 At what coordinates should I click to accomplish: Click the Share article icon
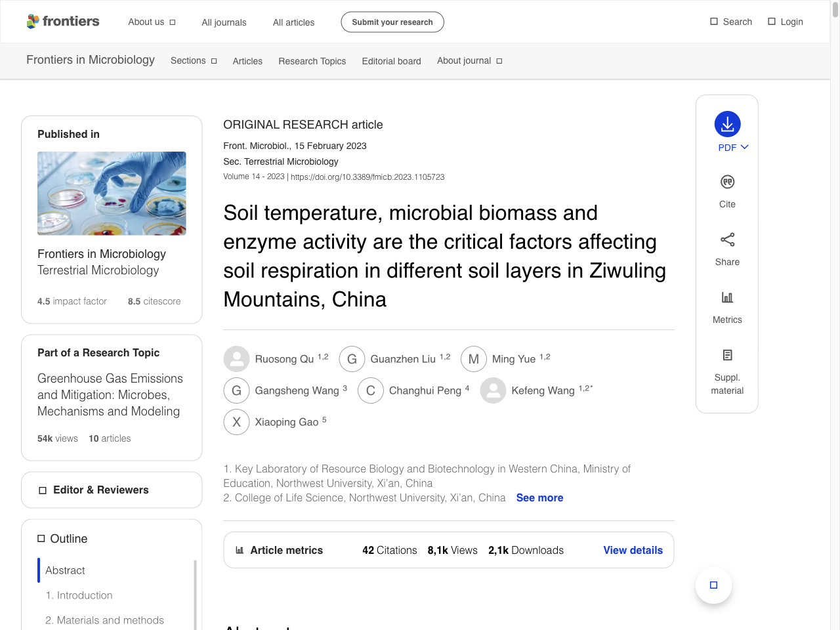[x=727, y=240]
